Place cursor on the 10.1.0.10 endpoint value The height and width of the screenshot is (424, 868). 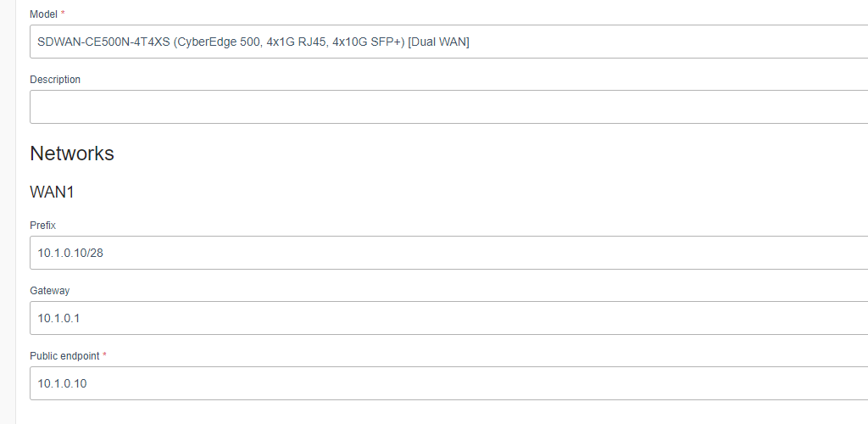click(x=62, y=383)
